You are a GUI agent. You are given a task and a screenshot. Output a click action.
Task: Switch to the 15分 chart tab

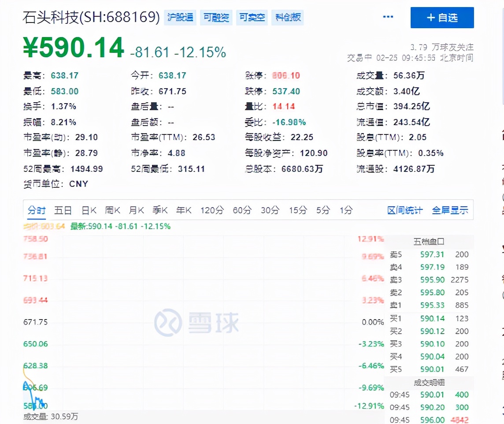298,210
